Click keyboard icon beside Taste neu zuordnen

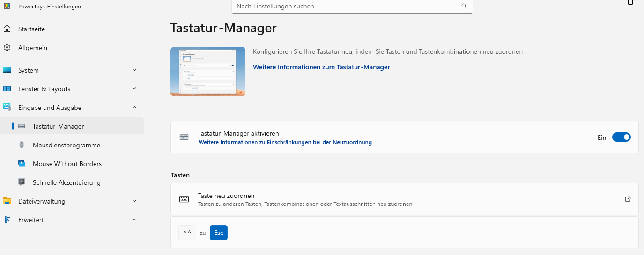tap(184, 199)
